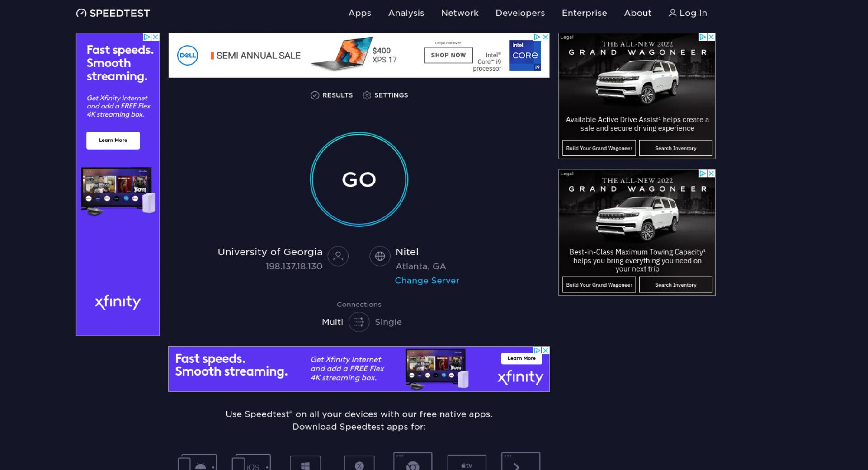
Task: Click AdChoices icon on Dell ad
Action: coord(537,37)
